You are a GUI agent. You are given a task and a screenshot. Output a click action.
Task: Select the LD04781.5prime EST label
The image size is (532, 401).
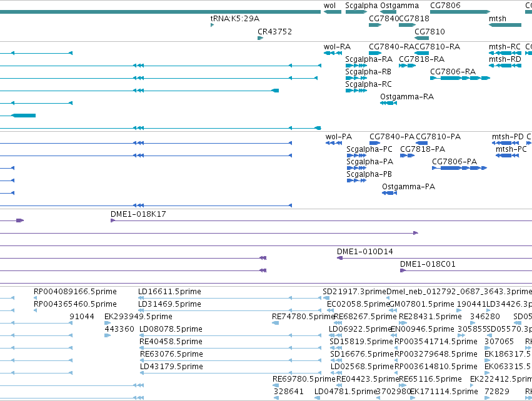click(x=345, y=392)
